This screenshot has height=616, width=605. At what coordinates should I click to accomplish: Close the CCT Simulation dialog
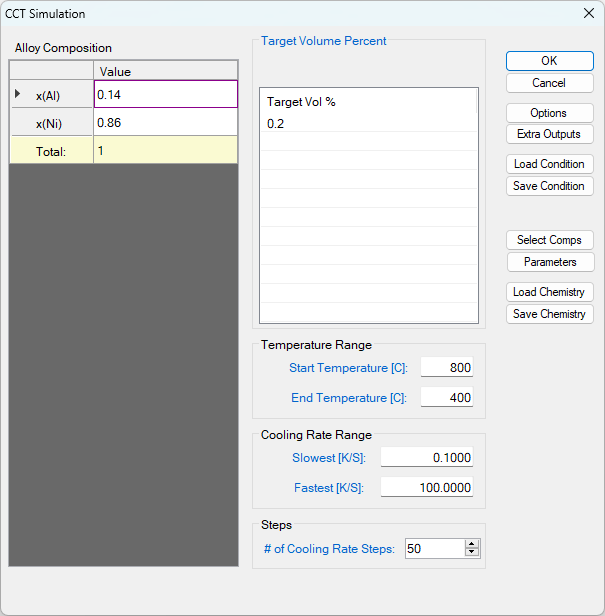click(x=588, y=14)
